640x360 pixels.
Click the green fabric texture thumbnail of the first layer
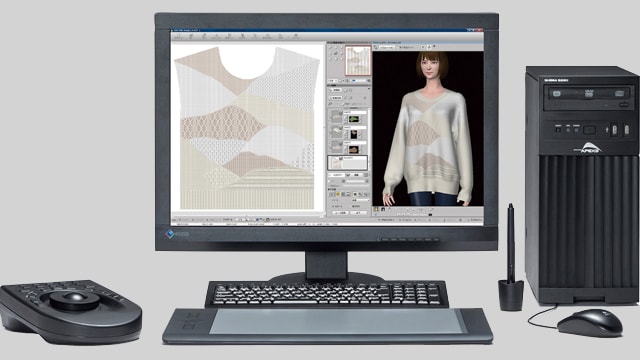(x=354, y=119)
